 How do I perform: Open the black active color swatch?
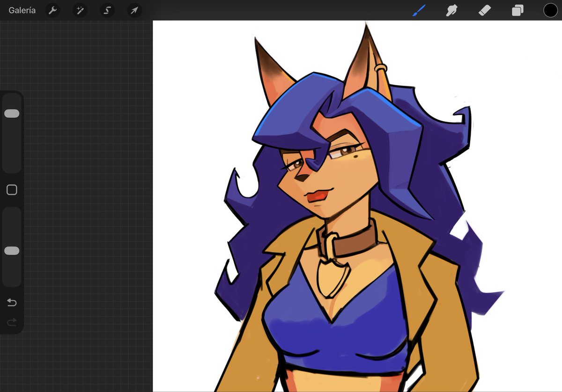point(550,10)
